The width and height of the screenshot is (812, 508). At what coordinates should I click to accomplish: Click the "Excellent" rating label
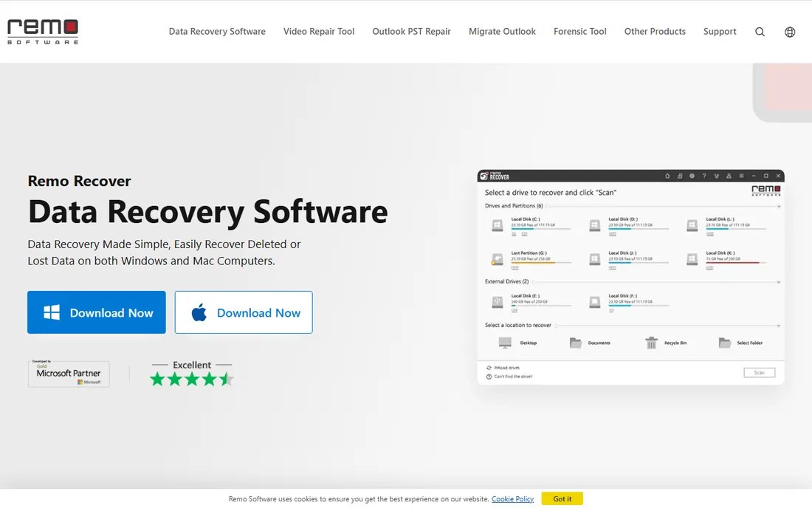(192, 365)
